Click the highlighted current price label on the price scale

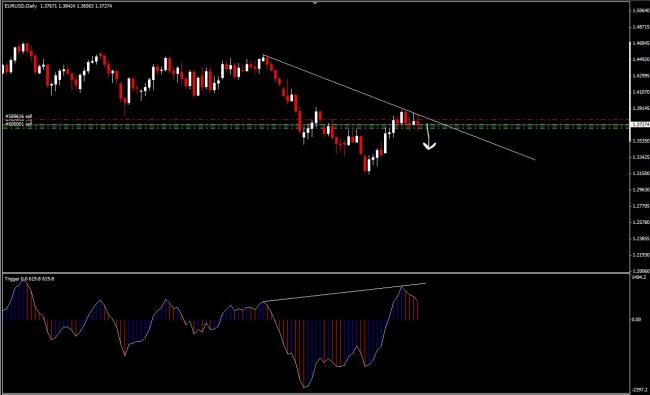pyautogui.click(x=640, y=124)
